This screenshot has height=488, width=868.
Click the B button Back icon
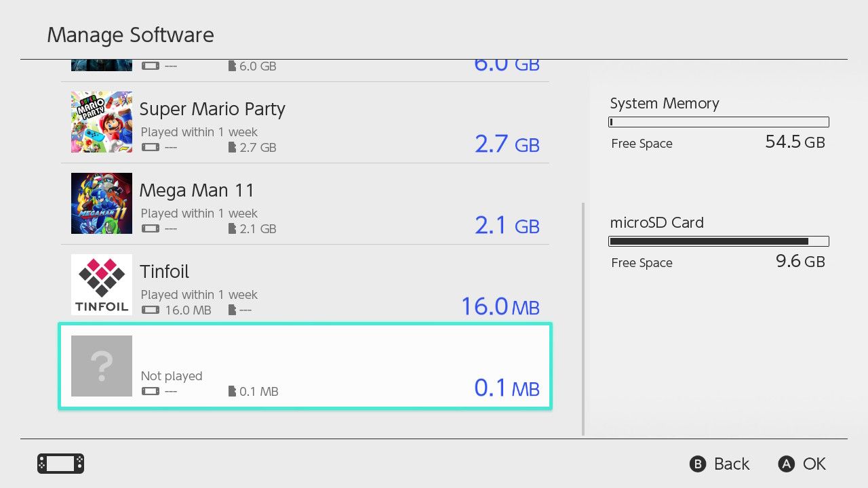[x=698, y=464]
